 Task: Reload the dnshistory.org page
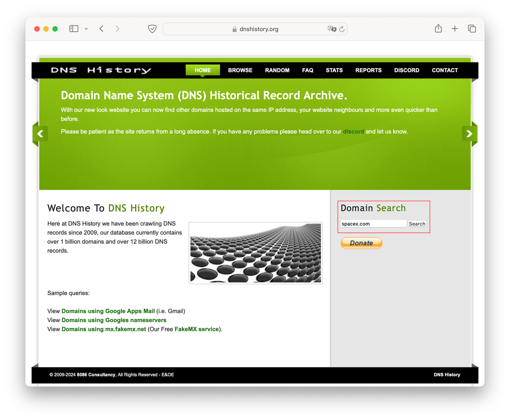pyautogui.click(x=341, y=28)
